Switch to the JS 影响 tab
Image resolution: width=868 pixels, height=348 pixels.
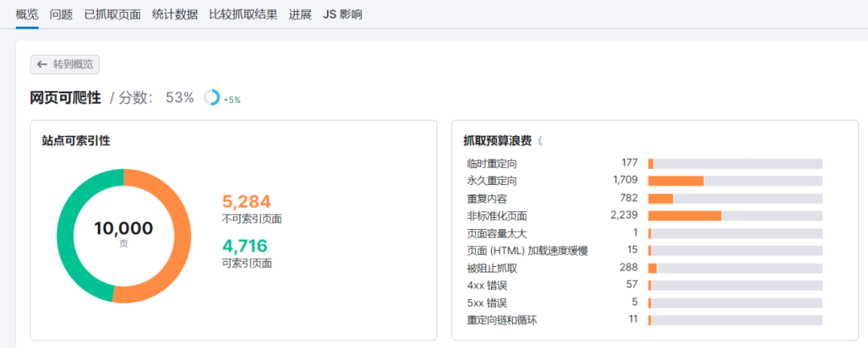click(342, 14)
